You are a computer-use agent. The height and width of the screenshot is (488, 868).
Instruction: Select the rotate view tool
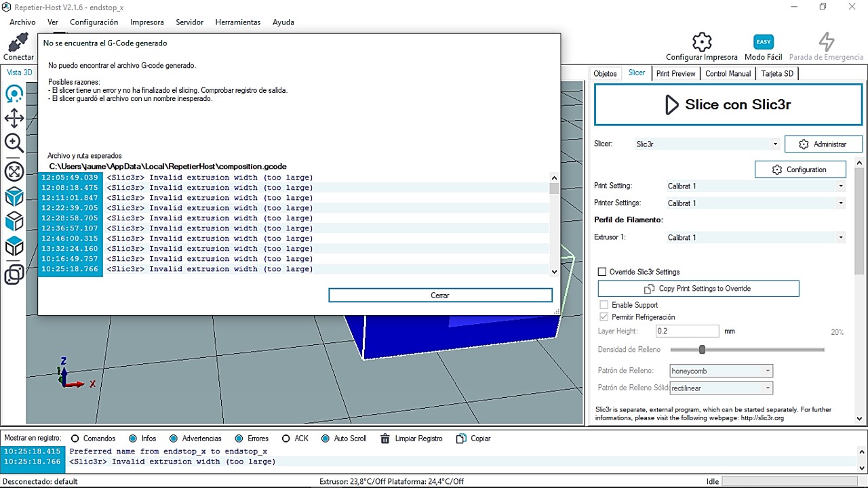(14, 94)
